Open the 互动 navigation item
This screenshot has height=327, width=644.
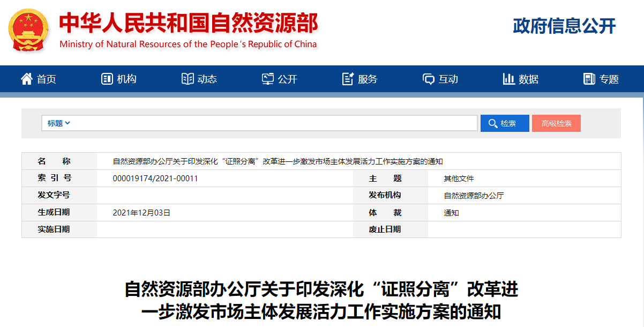(x=440, y=79)
